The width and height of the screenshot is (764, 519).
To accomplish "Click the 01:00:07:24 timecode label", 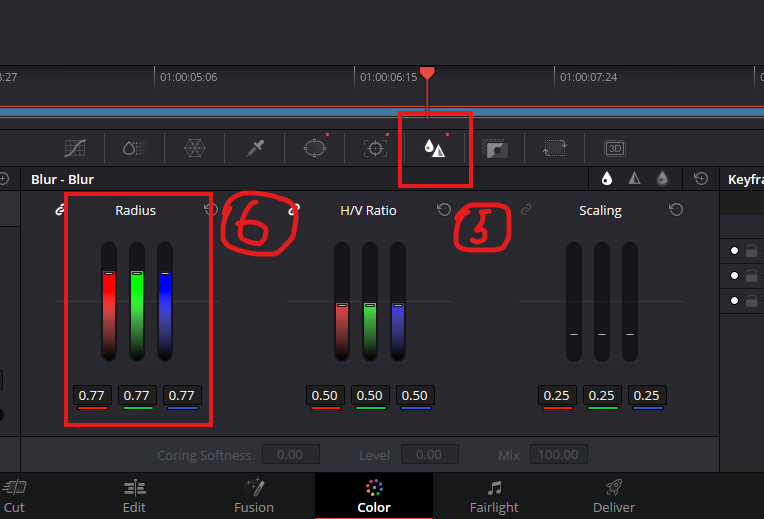I will 588,77.
